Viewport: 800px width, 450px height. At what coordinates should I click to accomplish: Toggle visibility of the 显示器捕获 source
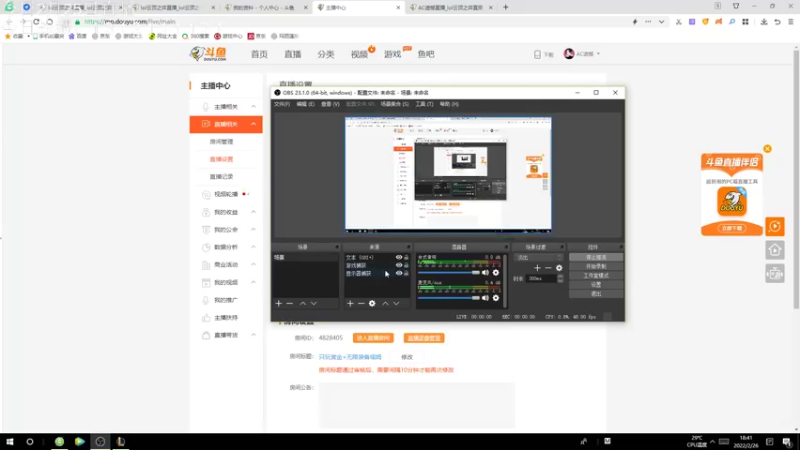click(399, 273)
